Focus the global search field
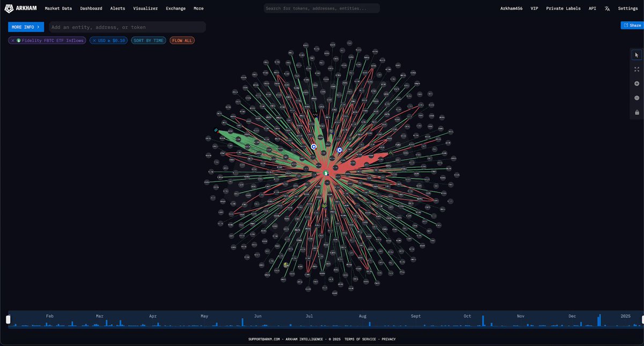 (321, 9)
